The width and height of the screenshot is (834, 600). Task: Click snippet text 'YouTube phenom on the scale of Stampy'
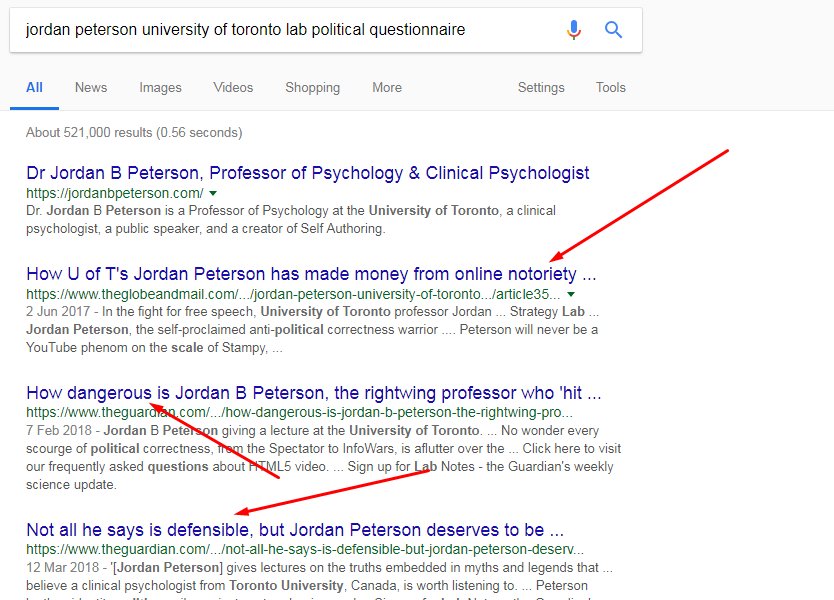[x=146, y=348]
